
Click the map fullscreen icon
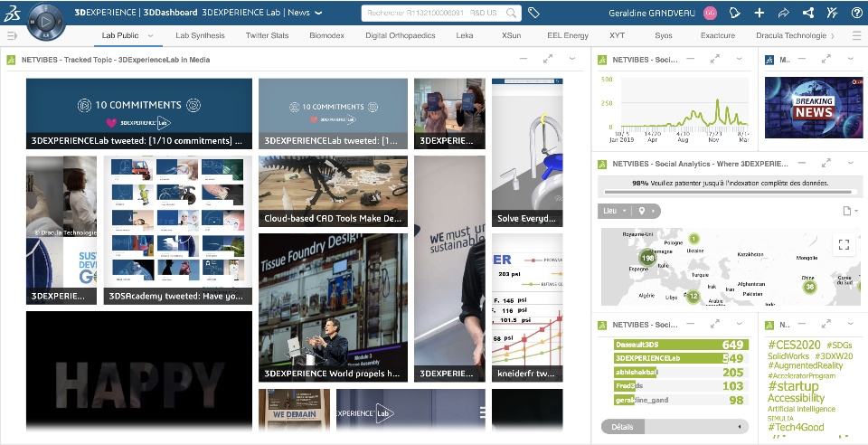click(x=844, y=244)
